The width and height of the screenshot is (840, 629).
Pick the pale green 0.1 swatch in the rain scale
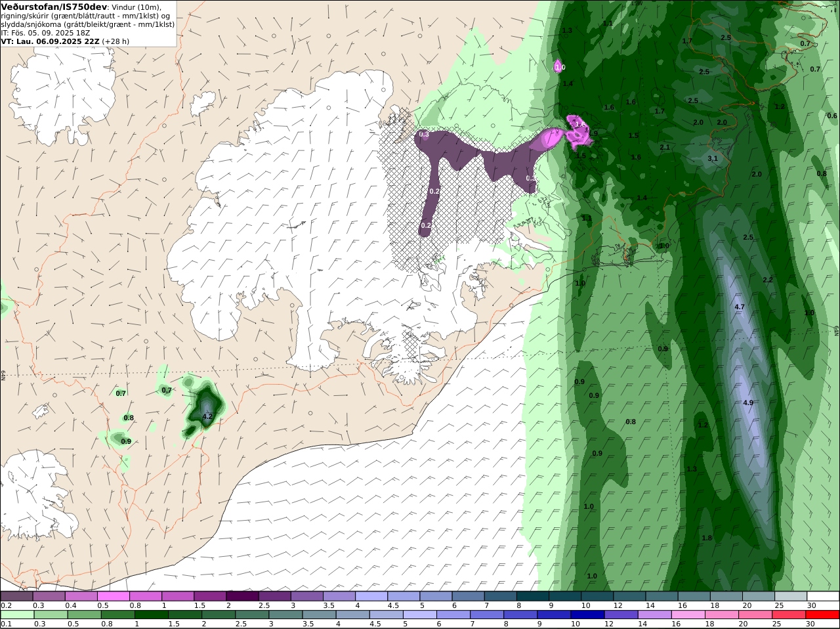[16, 615]
